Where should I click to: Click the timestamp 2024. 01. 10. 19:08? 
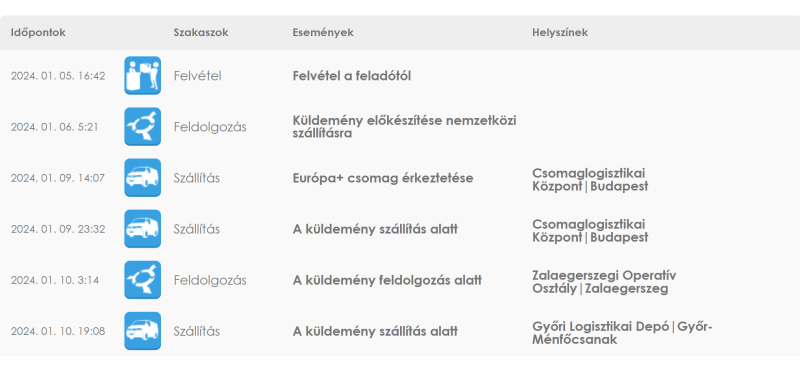58,331
